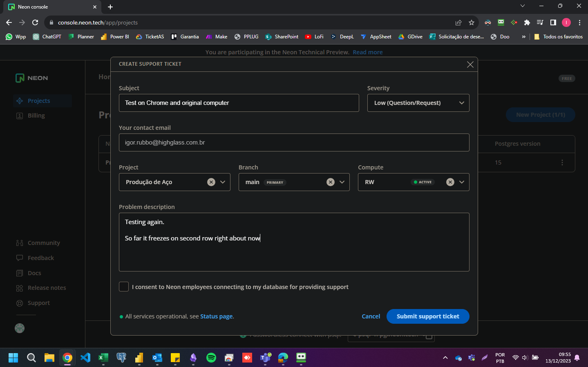Open the TicketAS bookmark
Image resolution: width=588 pixels, height=367 pixels.
click(150, 37)
